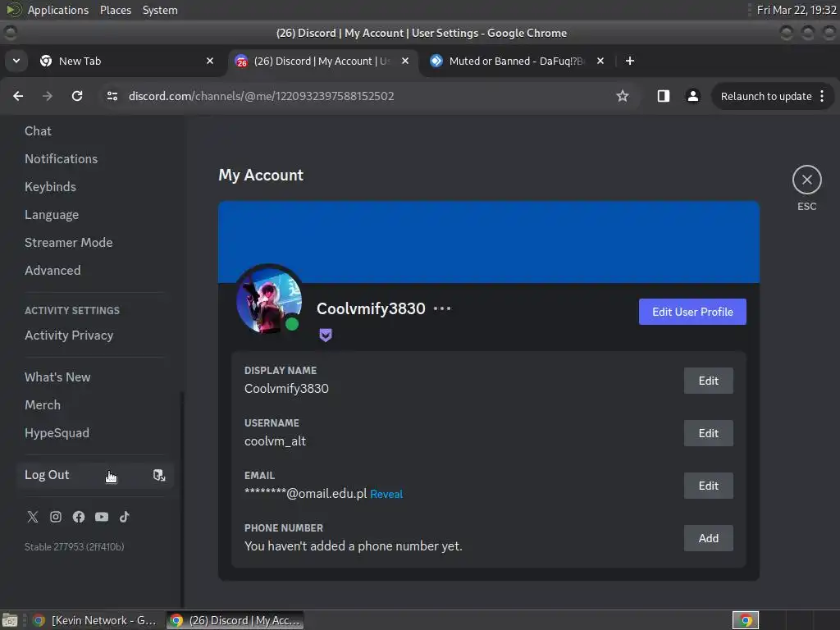This screenshot has height=630, width=840.
Task: Select the Discord My Account tab
Action: tap(323, 61)
